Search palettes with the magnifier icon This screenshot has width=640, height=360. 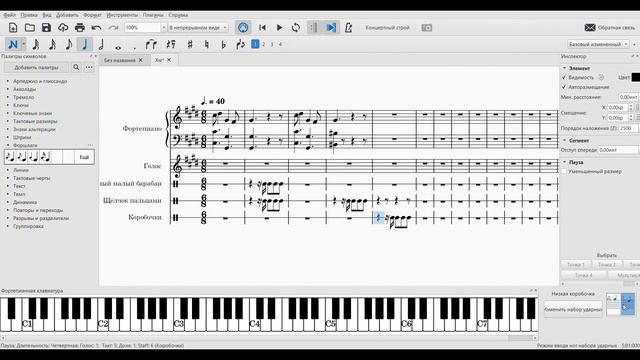click(76, 67)
